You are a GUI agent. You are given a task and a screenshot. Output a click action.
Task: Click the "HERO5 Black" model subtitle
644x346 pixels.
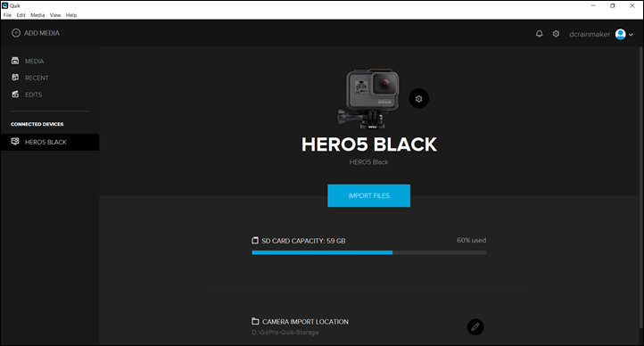tap(368, 162)
